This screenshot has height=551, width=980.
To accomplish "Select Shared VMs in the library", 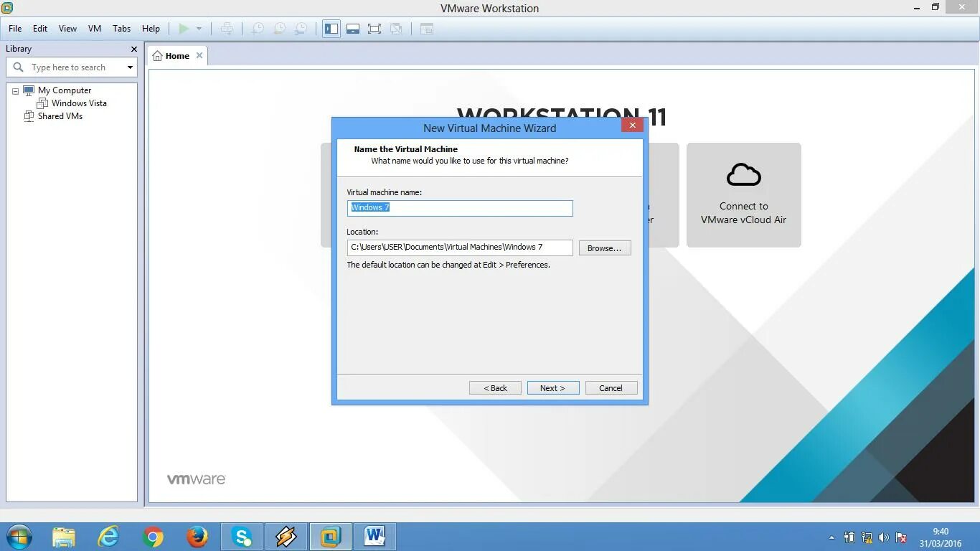I will click(x=60, y=116).
